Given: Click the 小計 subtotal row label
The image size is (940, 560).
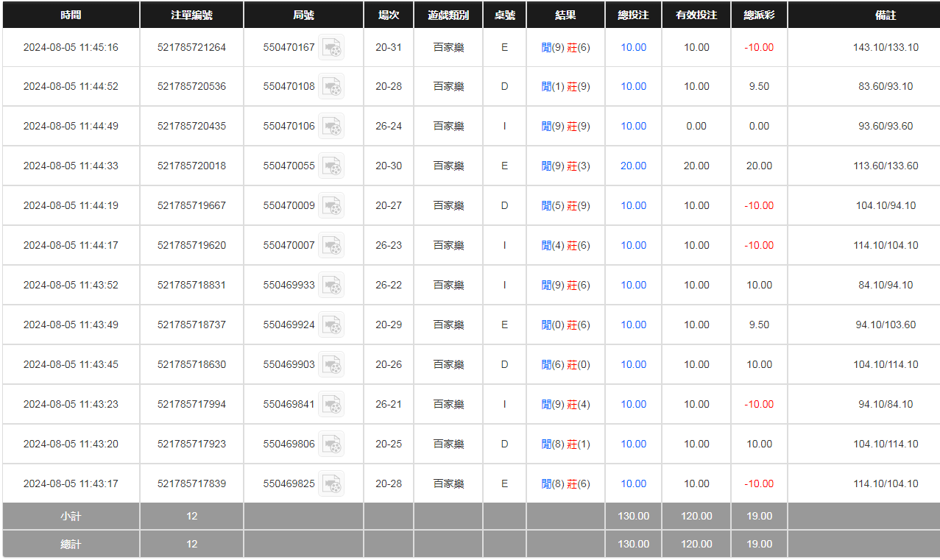Looking at the screenshot, I should point(71,517).
